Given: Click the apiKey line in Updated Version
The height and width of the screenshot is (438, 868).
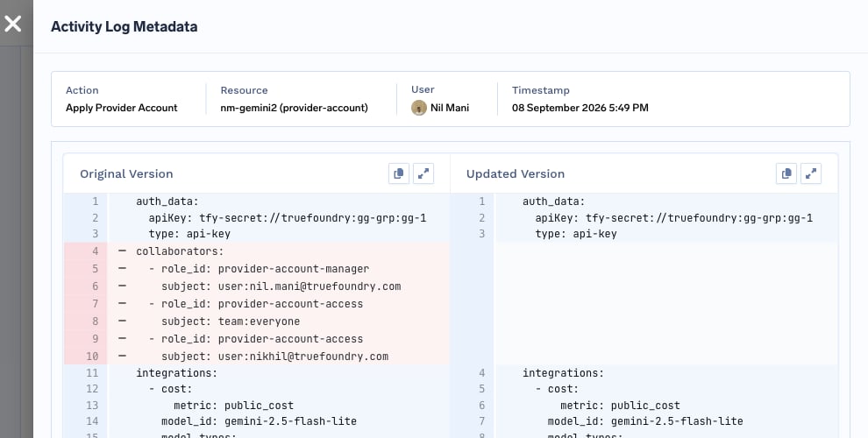Looking at the screenshot, I should coord(674,218).
